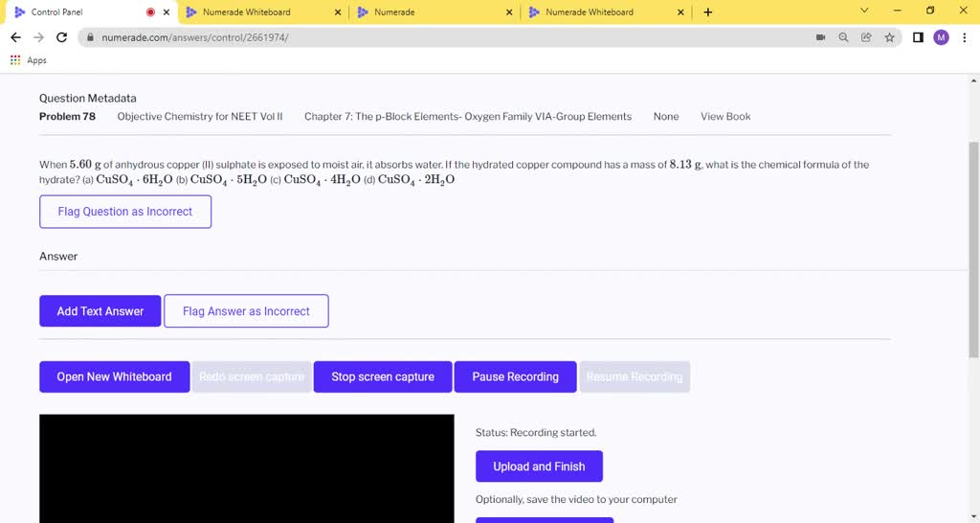The image size is (980, 523).
Task: Open the profile avatar M
Action: [x=941, y=37]
